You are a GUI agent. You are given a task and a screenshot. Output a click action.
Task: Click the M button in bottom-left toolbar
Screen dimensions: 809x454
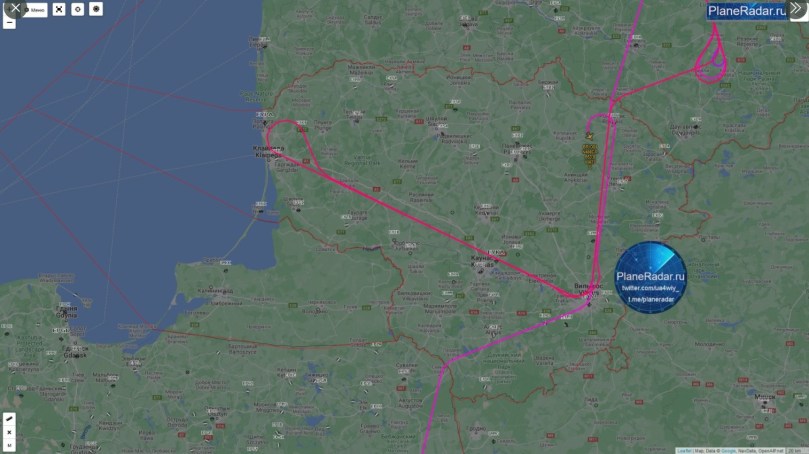tap(9, 445)
